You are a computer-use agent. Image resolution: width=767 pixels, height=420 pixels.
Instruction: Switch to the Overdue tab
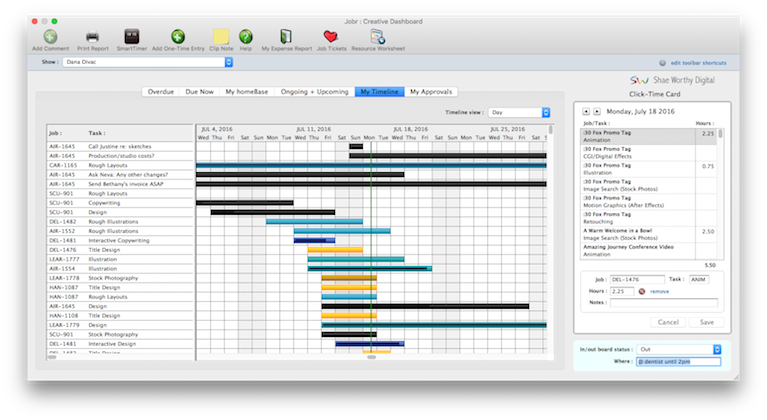160,92
